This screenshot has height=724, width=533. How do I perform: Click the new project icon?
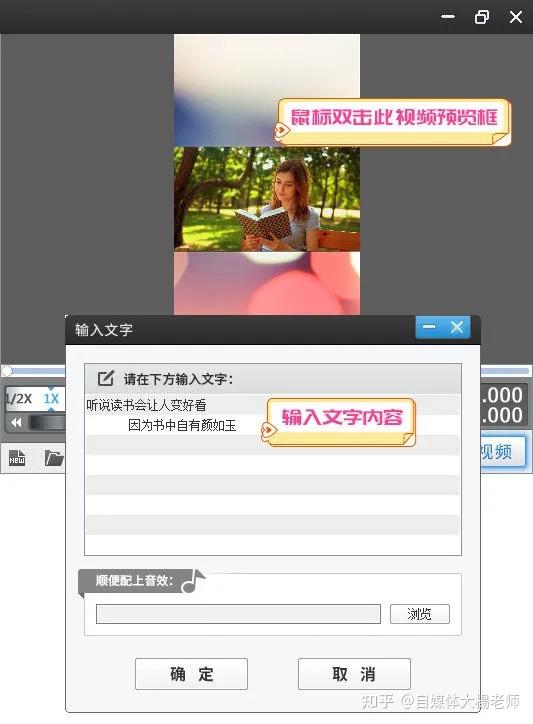click(x=17, y=458)
